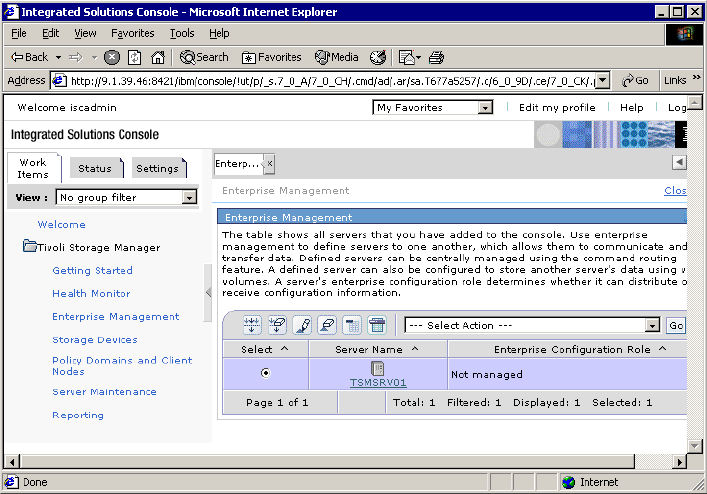Click the browser Forward arrow button
The height and width of the screenshot is (494, 707).
click(x=76, y=57)
